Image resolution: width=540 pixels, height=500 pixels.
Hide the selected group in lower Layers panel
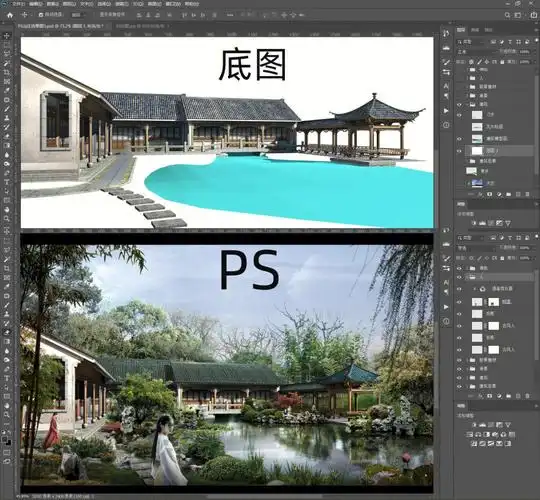click(x=459, y=277)
